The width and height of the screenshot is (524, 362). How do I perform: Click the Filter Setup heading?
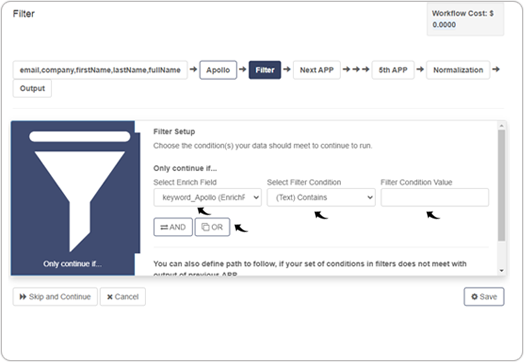pyautogui.click(x=174, y=131)
